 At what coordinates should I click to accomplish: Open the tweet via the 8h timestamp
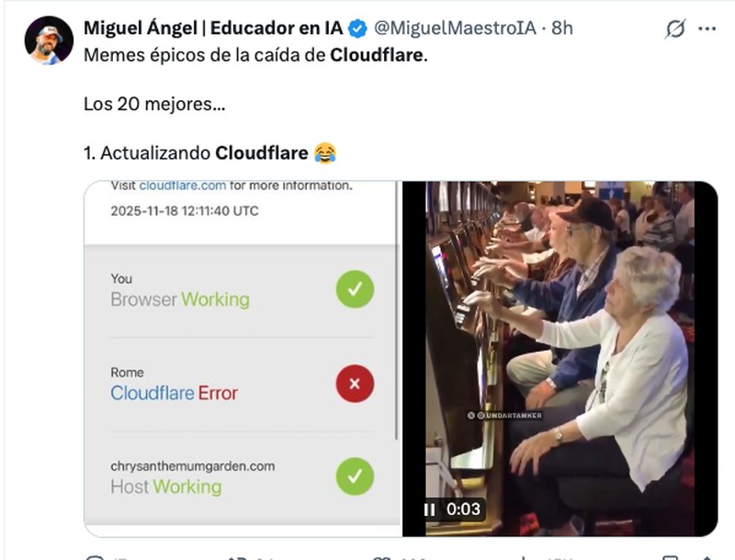point(562,28)
